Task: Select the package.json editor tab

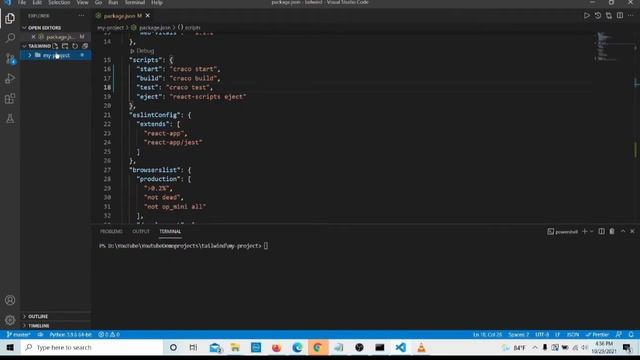Action: (x=122, y=16)
